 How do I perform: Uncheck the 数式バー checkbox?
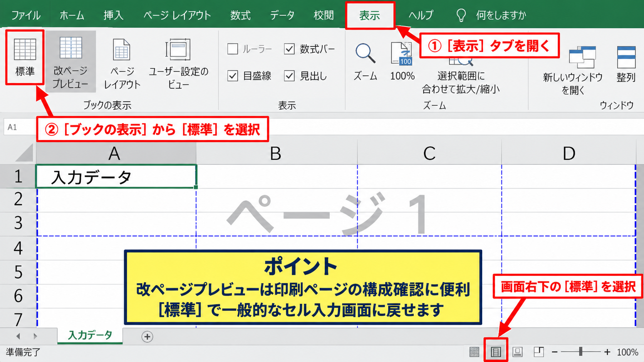coord(289,49)
